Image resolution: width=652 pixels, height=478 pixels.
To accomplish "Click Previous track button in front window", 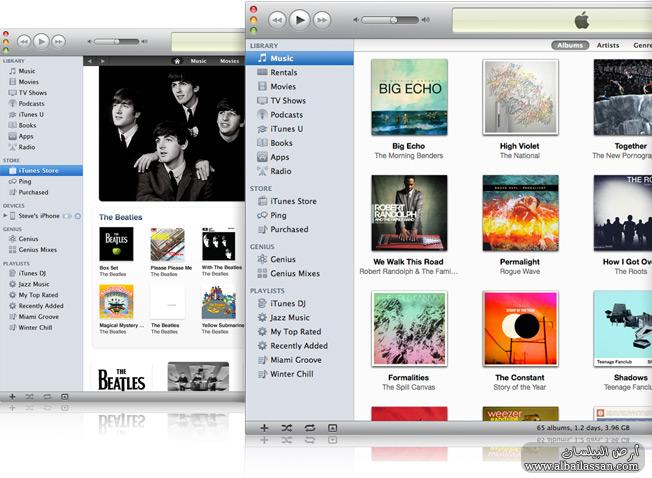I will coord(277,20).
